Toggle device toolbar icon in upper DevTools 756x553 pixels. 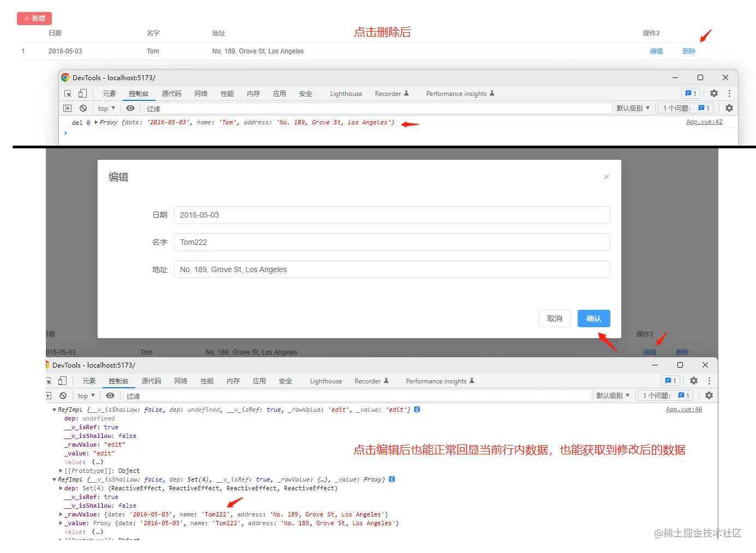pos(82,94)
